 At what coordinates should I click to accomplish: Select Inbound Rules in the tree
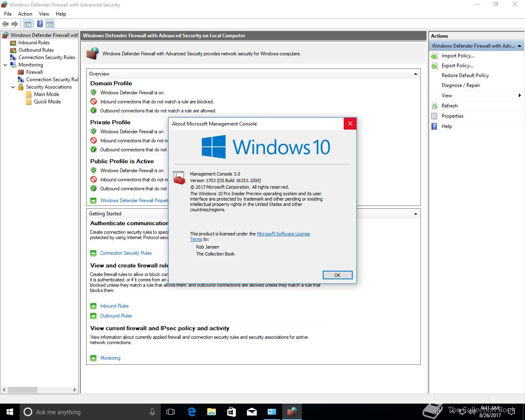[34, 43]
